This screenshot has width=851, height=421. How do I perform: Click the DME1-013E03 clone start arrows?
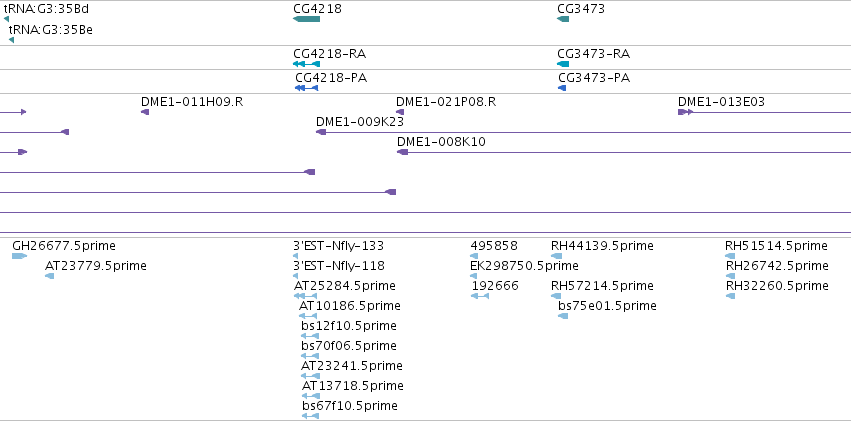(x=685, y=112)
